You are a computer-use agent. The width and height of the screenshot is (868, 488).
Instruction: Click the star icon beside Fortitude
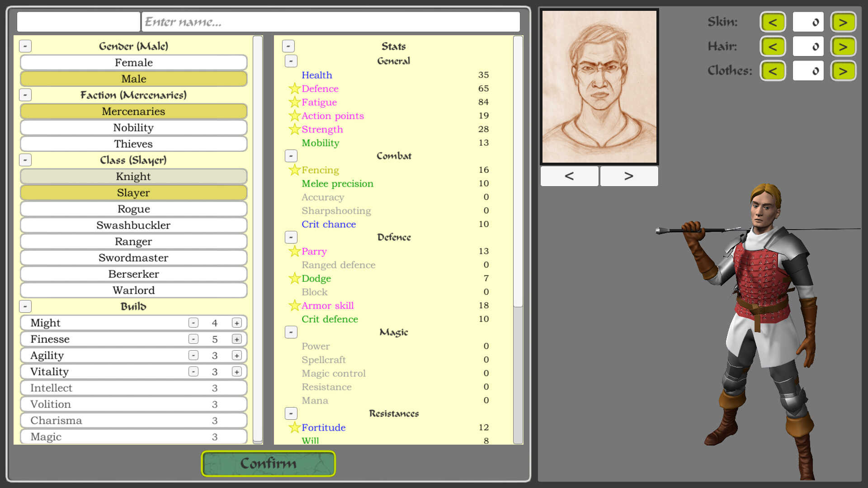[294, 427]
